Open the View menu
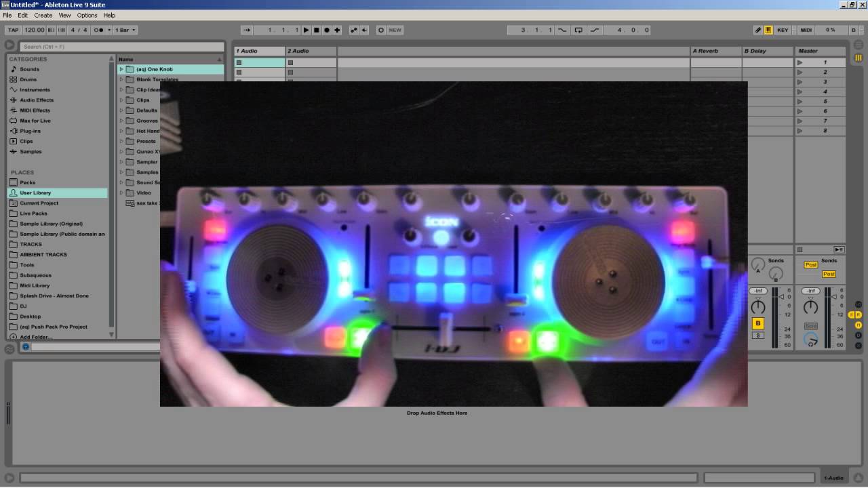This screenshot has width=868, height=488. [x=64, y=15]
